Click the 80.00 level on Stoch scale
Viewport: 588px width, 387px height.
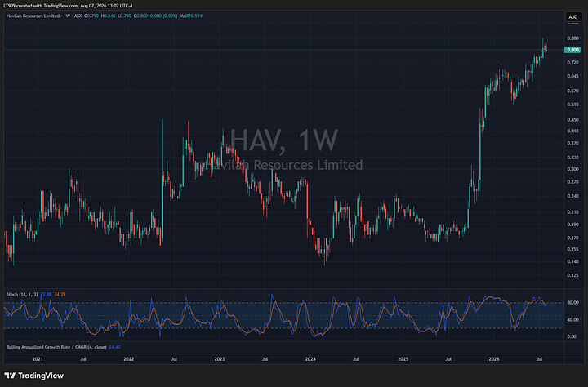click(572, 303)
